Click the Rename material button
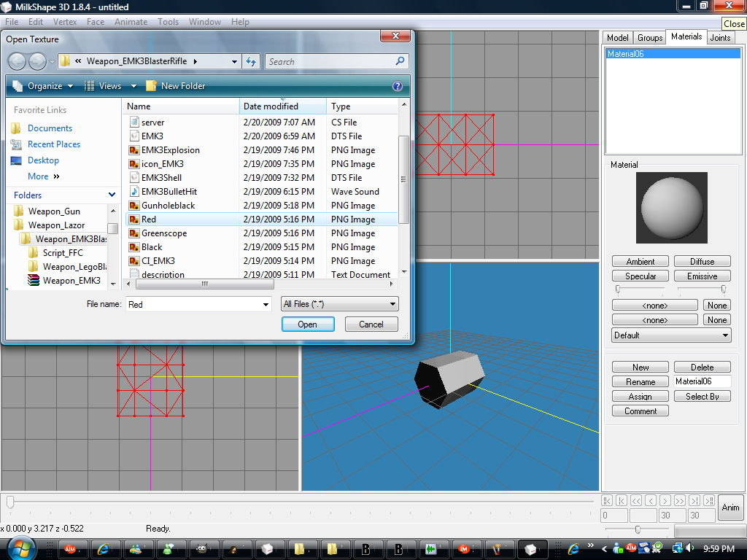 pyautogui.click(x=640, y=382)
